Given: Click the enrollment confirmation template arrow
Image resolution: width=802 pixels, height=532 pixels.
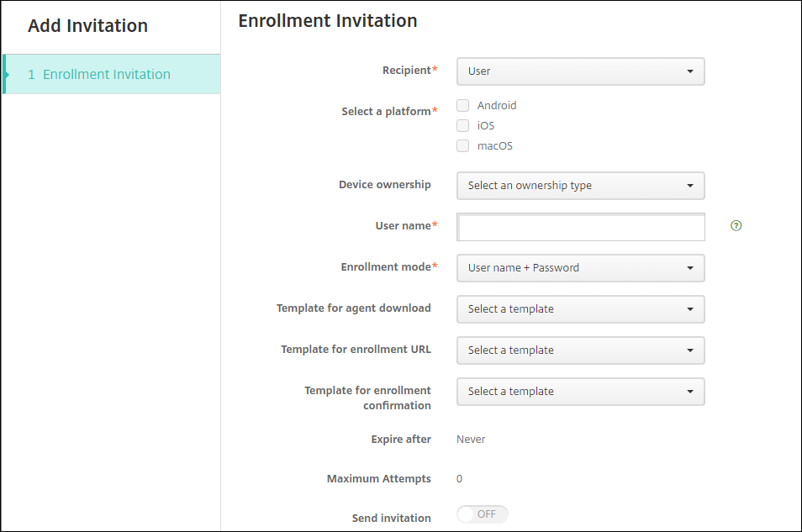Looking at the screenshot, I should click(690, 392).
